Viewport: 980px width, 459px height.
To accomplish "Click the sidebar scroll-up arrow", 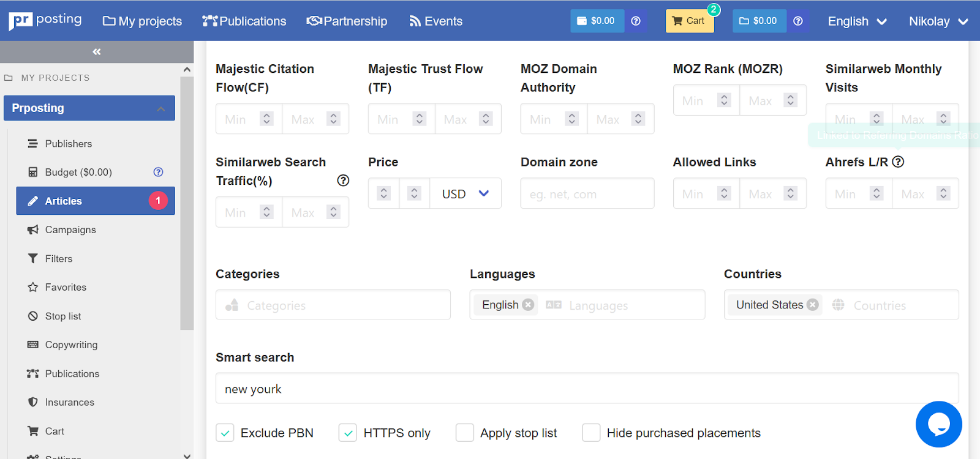I will pyautogui.click(x=187, y=69).
